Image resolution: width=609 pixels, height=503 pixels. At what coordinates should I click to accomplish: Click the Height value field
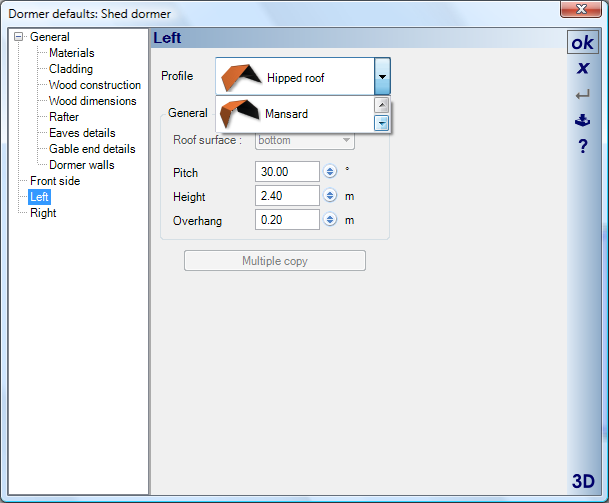click(287, 196)
